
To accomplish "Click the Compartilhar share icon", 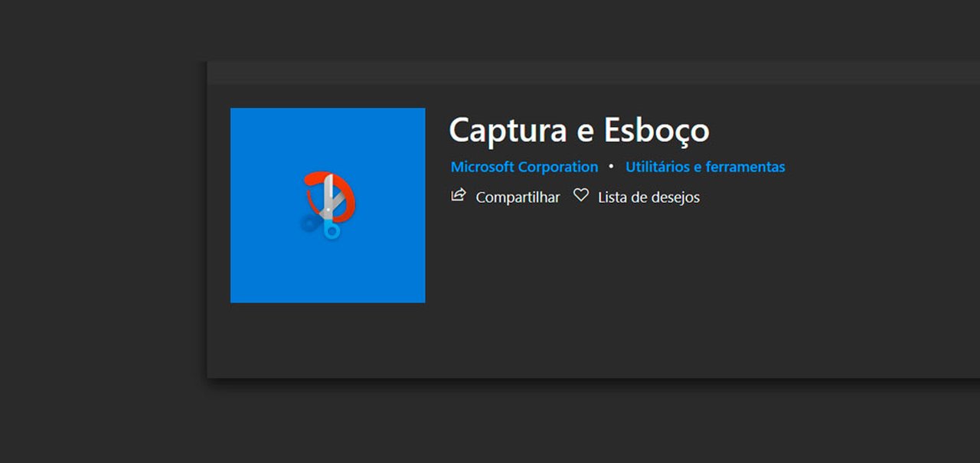I will tap(458, 195).
